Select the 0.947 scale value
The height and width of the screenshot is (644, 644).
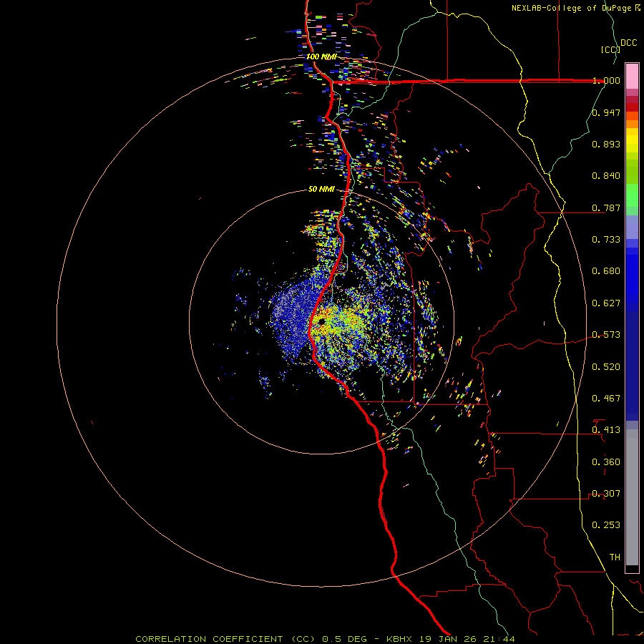click(x=606, y=112)
